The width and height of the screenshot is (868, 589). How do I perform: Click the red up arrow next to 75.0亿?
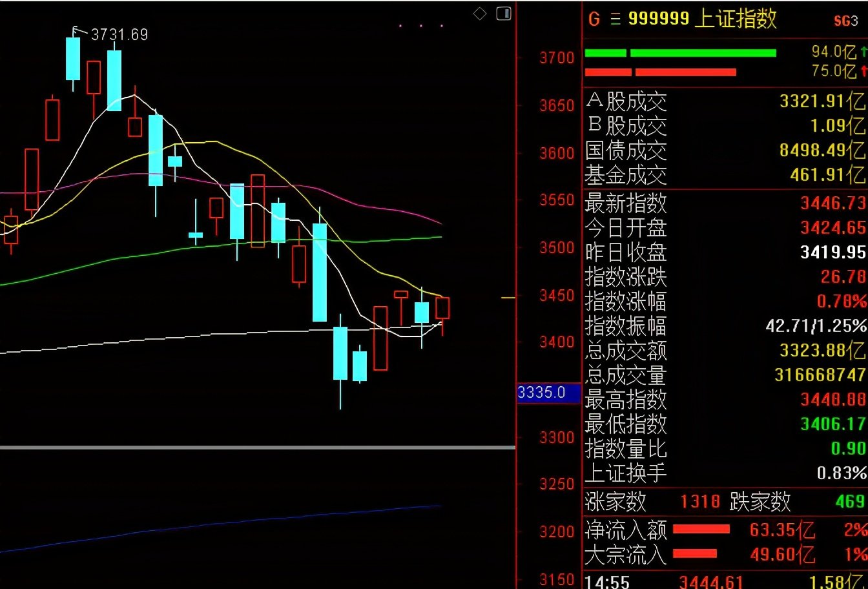pyautogui.click(x=863, y=71)
